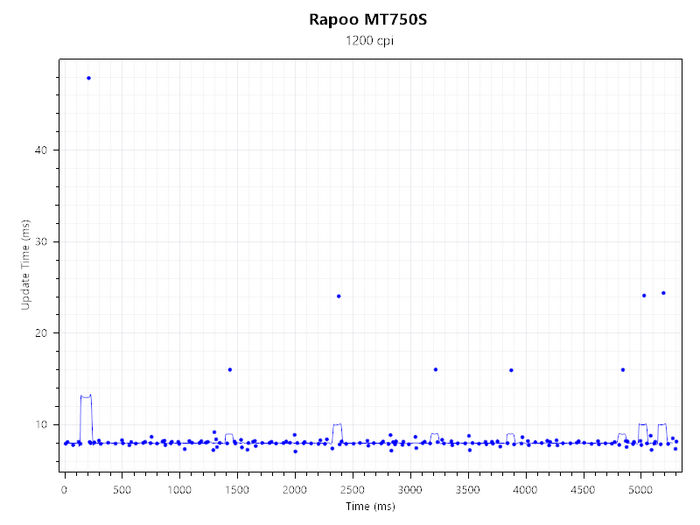Select the x-axis tick label 2500
The height and width of the screenshot is (525, 700).
pos(353,490)
